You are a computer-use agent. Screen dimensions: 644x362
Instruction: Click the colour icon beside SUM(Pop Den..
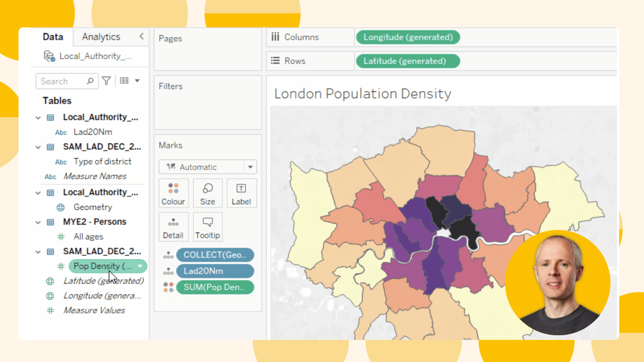point(168,287)
